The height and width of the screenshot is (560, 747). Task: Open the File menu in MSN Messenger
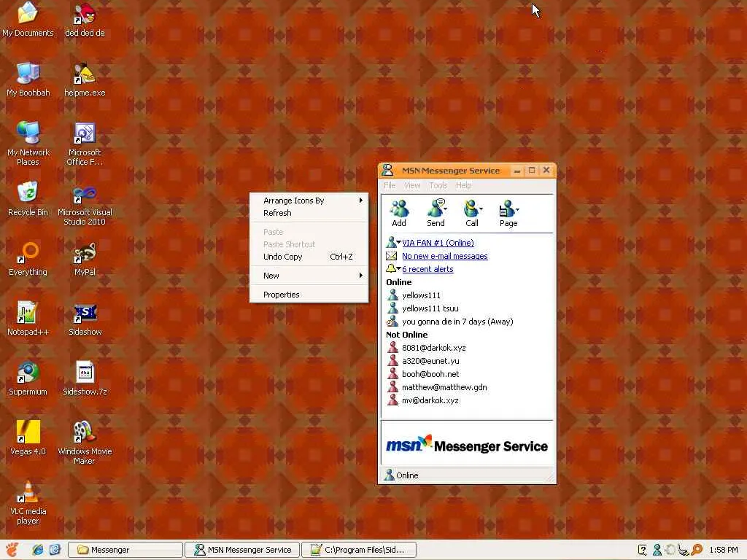pos(390,185)
